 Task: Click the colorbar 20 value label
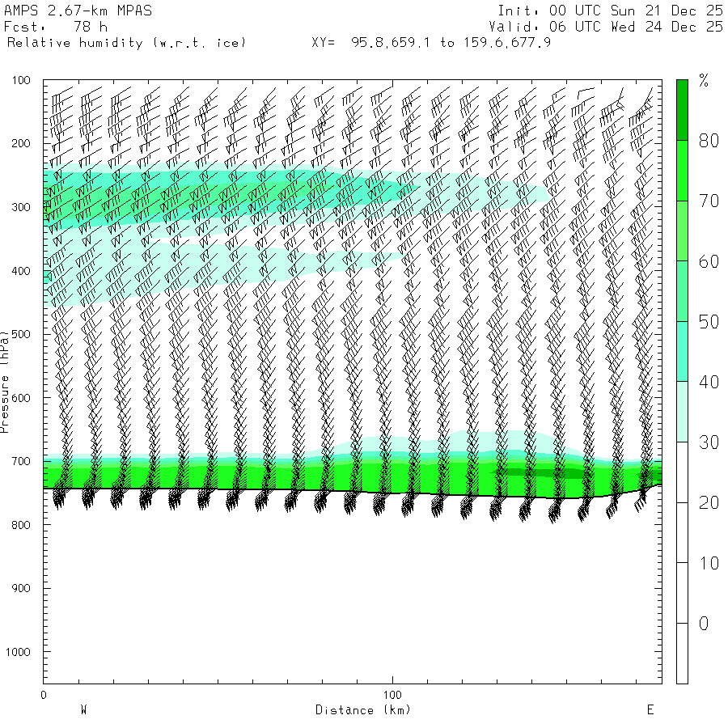click(x=709, y=503)
